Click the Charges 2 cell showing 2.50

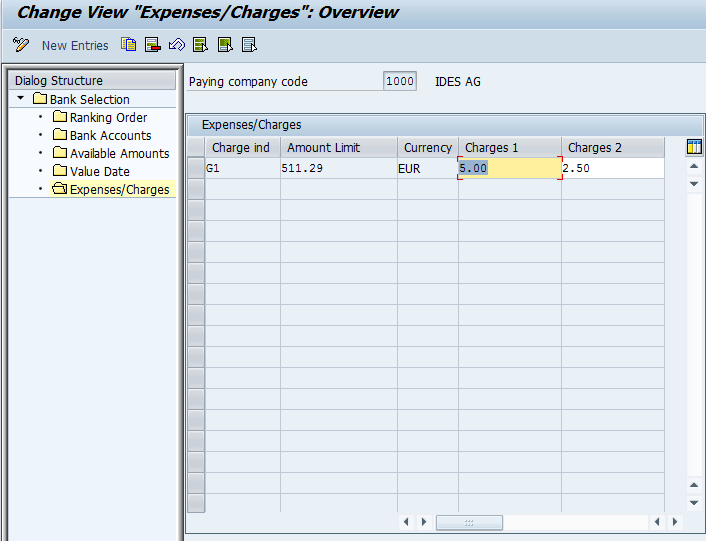611,169
